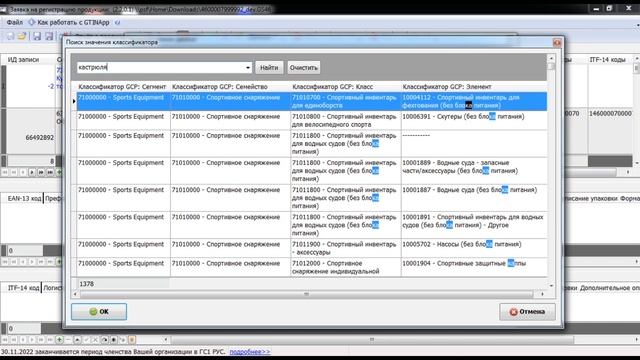Select the row with 10004112 Спортивный инвентарь для фехтования
This screenshot has width=640, height=360.
[312, 101]
